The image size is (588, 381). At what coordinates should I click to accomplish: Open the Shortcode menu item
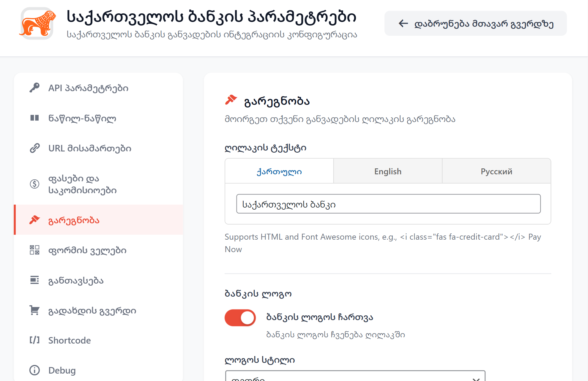tap(70, 340)
